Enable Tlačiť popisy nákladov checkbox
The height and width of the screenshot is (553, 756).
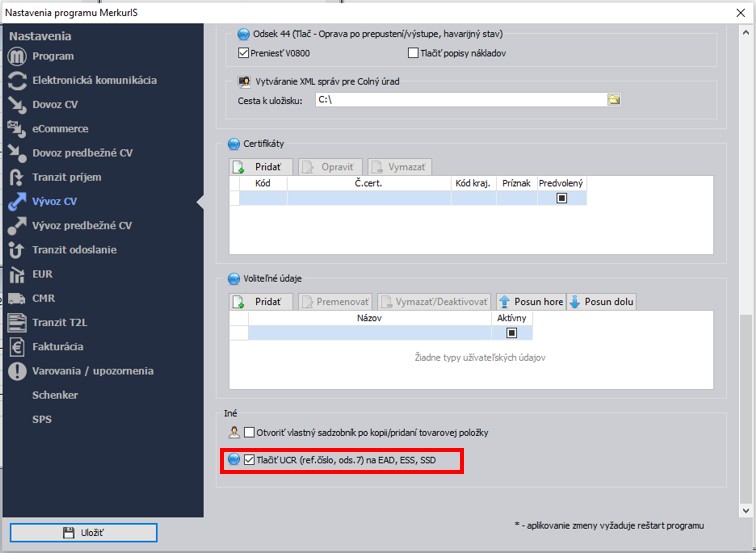coord(413,53)
